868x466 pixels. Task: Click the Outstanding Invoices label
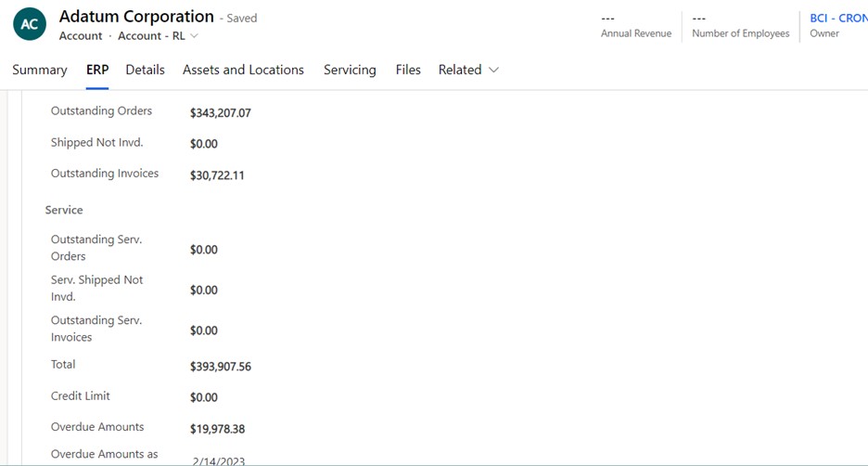(x=105, y=174)
